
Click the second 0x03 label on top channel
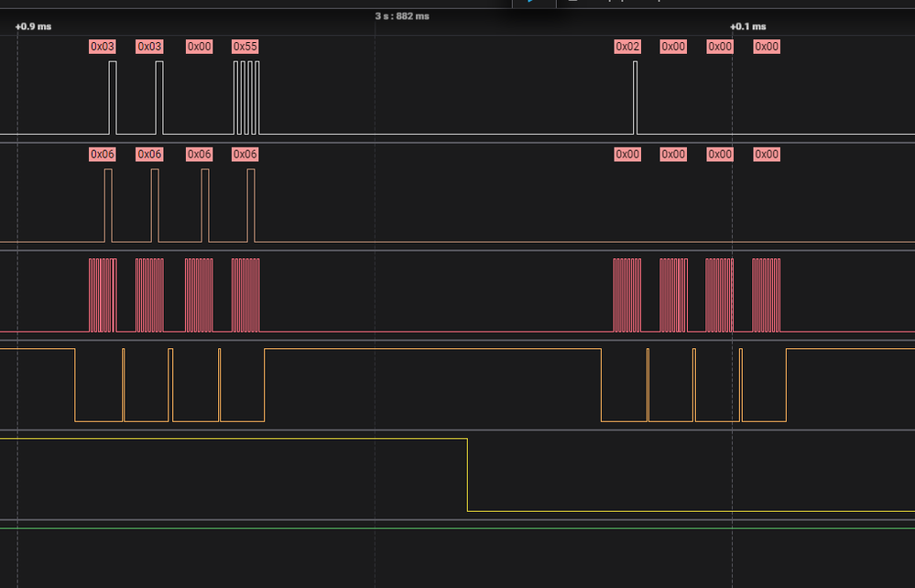(149, 47)
